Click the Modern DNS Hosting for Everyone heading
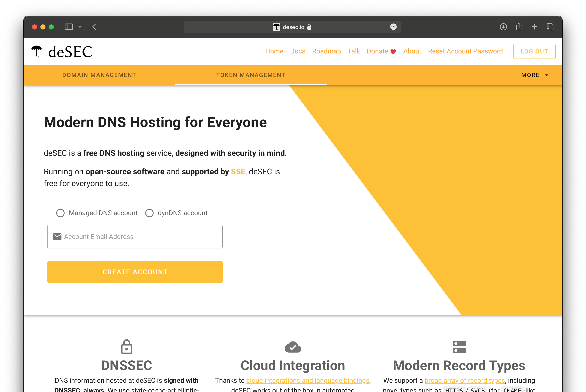 point(155,123)
